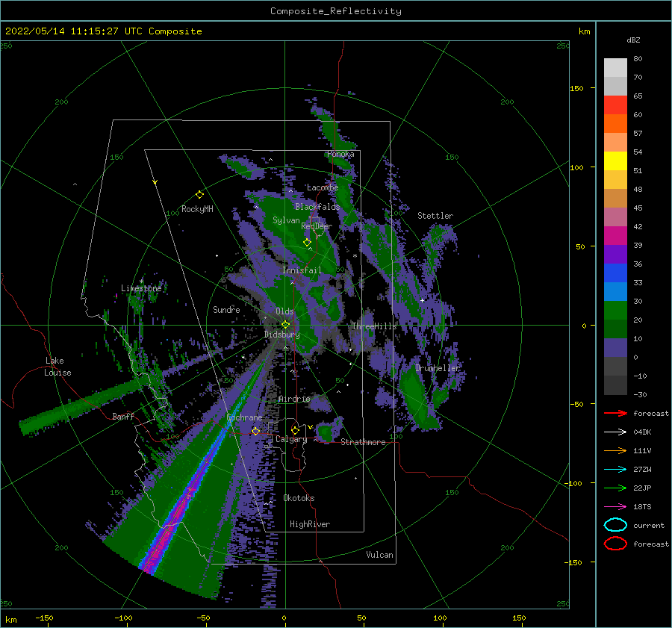The width and height of the screenshot is (672, 628).
Task: Select the Strathmore label
Action: [x=363, y=442]
